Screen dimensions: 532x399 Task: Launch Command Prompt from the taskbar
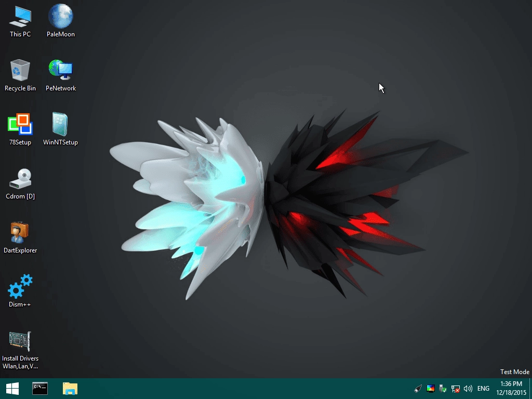(40, 389)
